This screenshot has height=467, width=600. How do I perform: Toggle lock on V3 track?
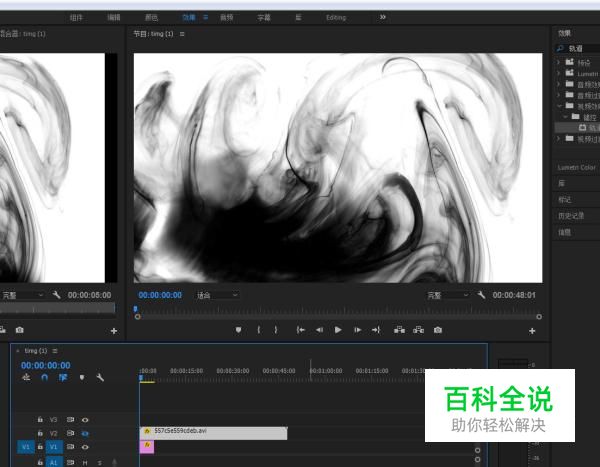(40, 420)
